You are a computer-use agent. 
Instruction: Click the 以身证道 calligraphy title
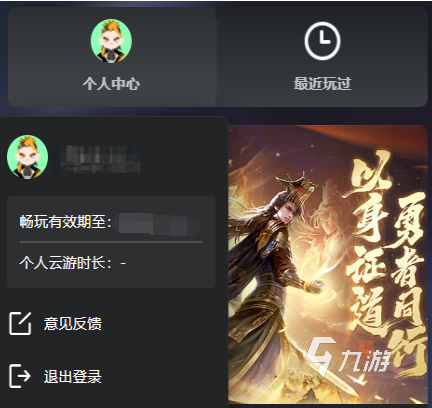click(x=369, y=242)
